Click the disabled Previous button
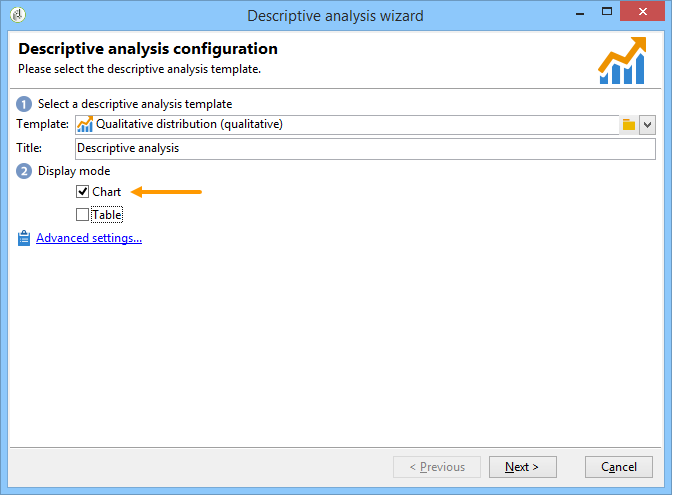This screenshot has width=689, height=503. (437, 467)
